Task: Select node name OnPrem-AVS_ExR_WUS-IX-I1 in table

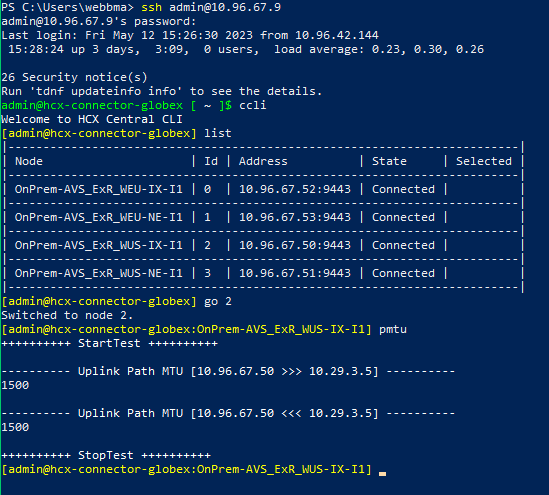Action: click(99, 245)
